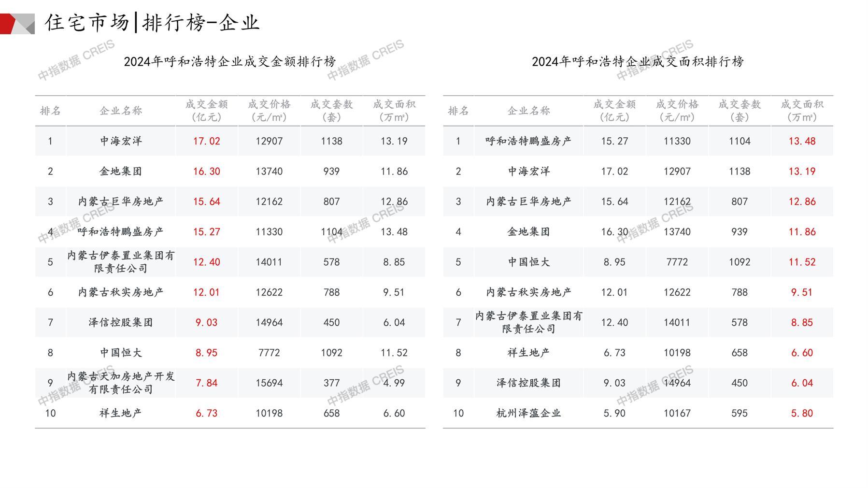Click 排名 header in area ranking table

(x=458, y=111)
